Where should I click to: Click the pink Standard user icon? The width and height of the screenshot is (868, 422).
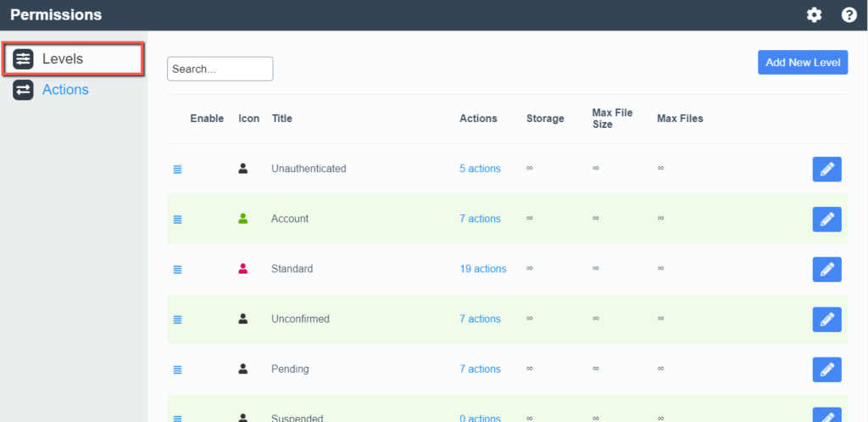click(243, 269)
